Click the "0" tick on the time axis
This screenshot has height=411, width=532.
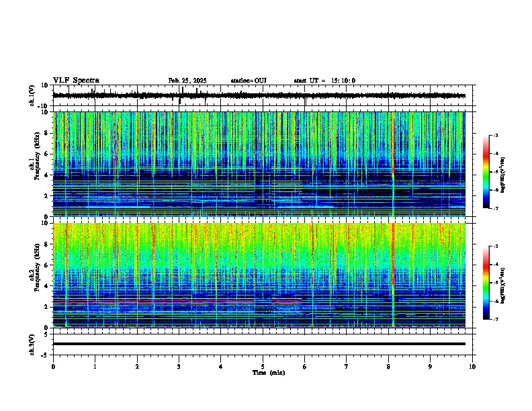point(53,367)
